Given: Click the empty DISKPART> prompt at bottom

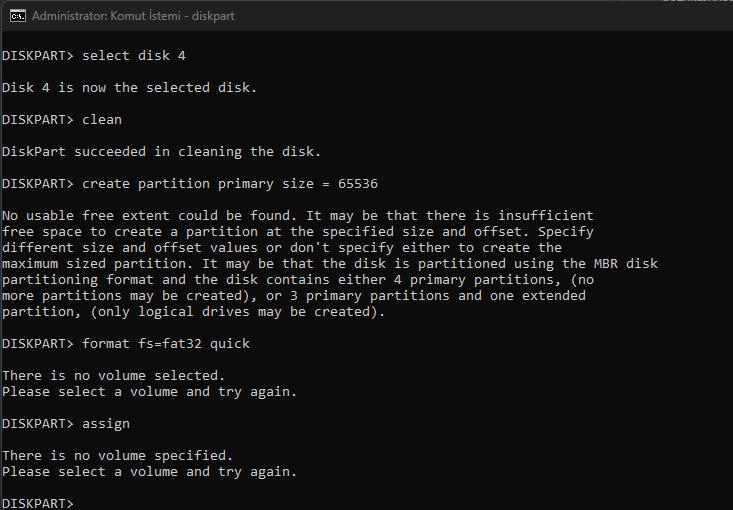Looking at the screenshot, I should point(38,503).
